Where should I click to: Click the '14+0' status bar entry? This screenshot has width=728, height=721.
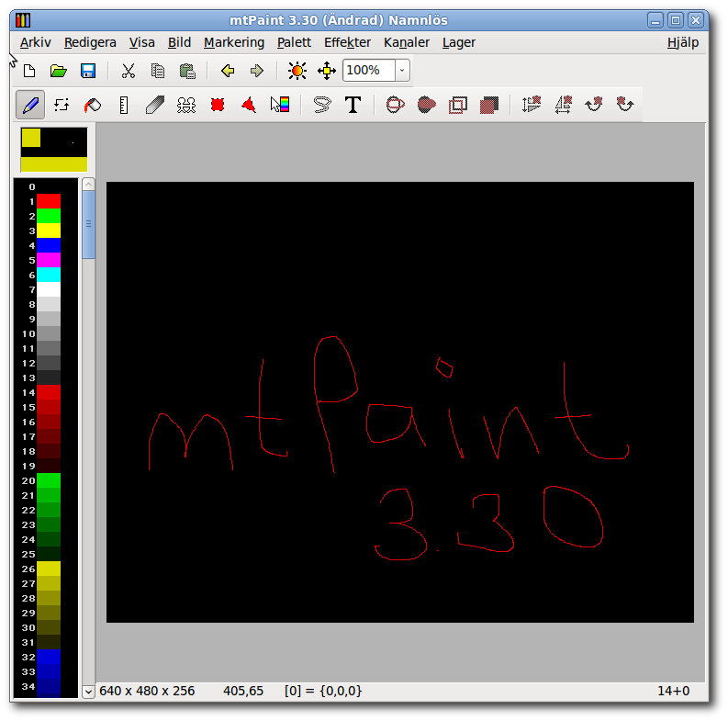coord(673,691)
